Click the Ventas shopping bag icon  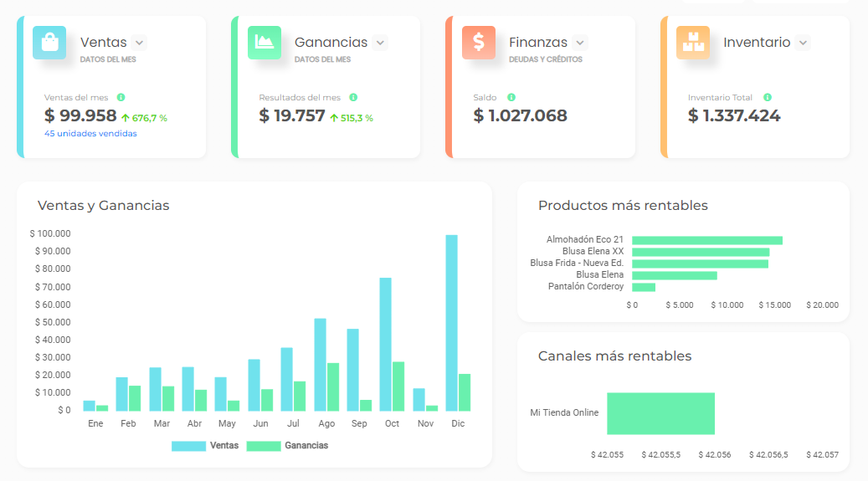(x=49, y=43)
